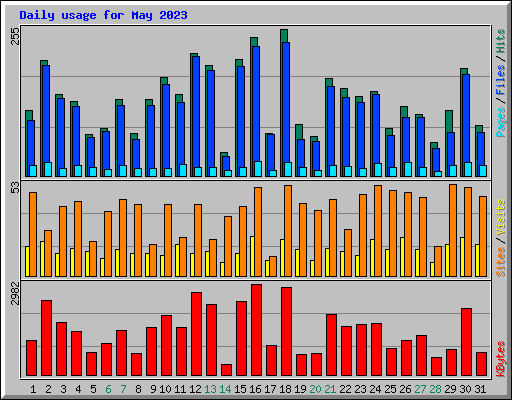
Task: Click the green day label 7
Action: coord(123,389)
